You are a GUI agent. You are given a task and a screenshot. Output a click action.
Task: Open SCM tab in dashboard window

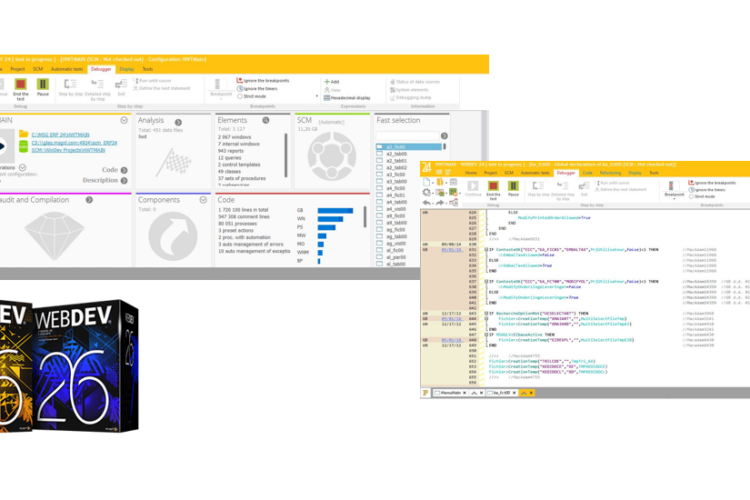click(x=38, y=69)
